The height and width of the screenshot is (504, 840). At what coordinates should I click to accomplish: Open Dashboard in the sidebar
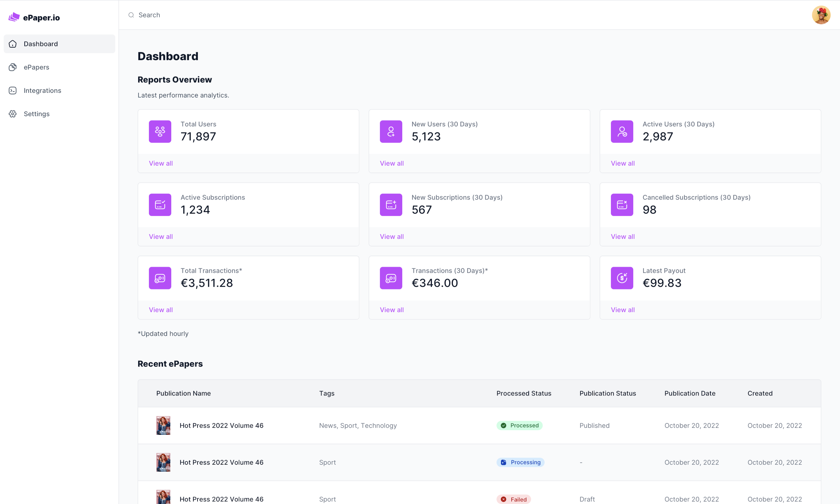pos(59,44)
